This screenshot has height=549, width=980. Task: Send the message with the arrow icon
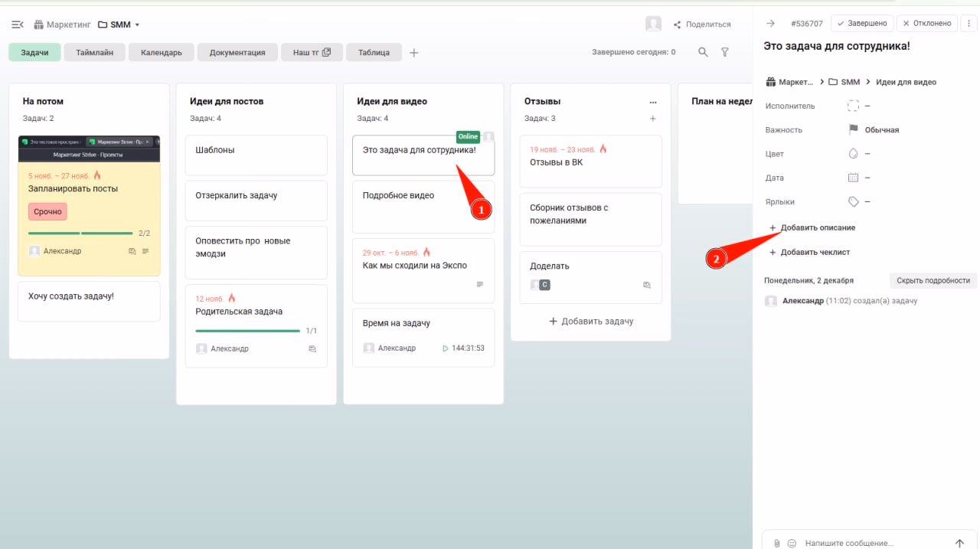click(x=959, y=543)
